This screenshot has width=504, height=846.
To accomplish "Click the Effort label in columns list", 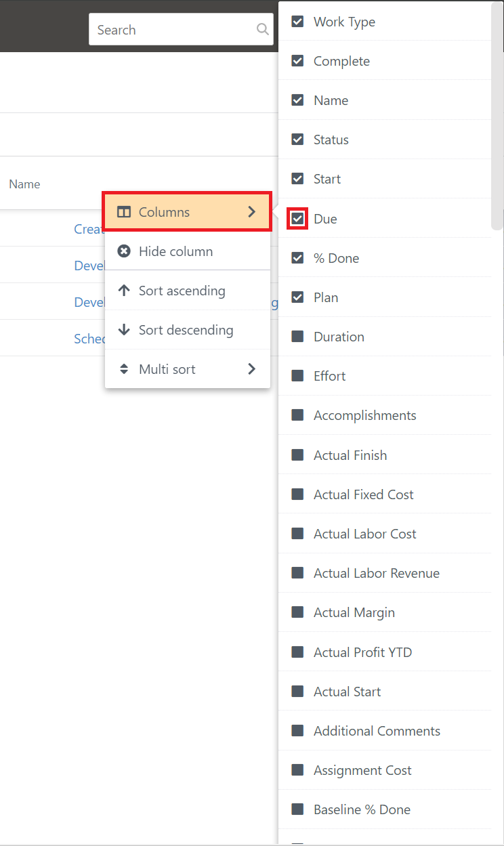I will click(329, 376).
